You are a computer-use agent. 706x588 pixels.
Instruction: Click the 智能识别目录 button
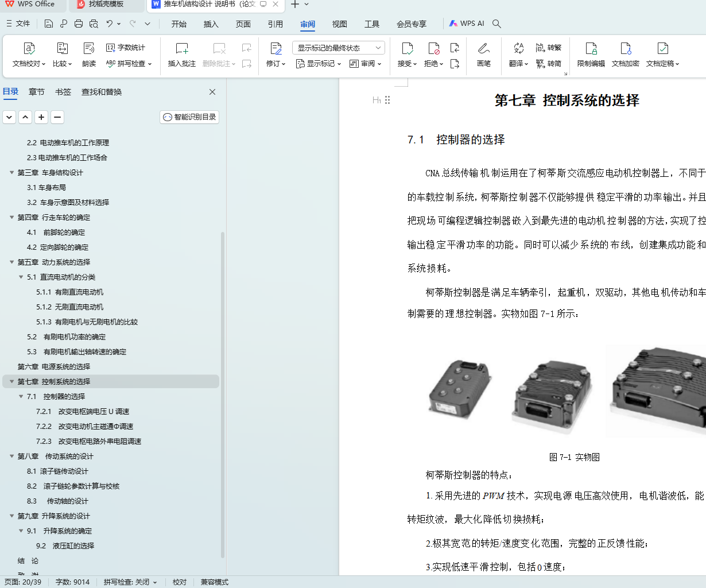189,117
